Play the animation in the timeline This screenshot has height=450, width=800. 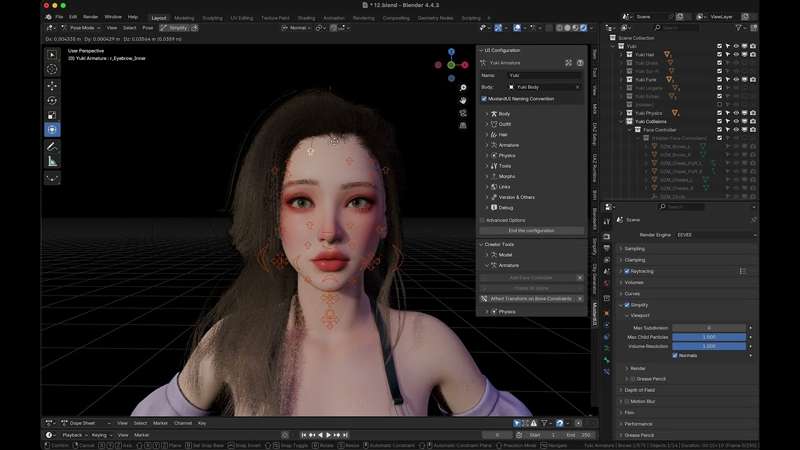(328, 435)
